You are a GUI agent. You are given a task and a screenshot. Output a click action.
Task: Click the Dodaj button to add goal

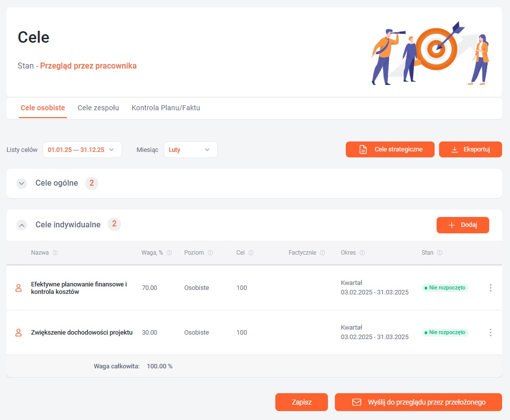pyautogui.click(x=462, y=225)
